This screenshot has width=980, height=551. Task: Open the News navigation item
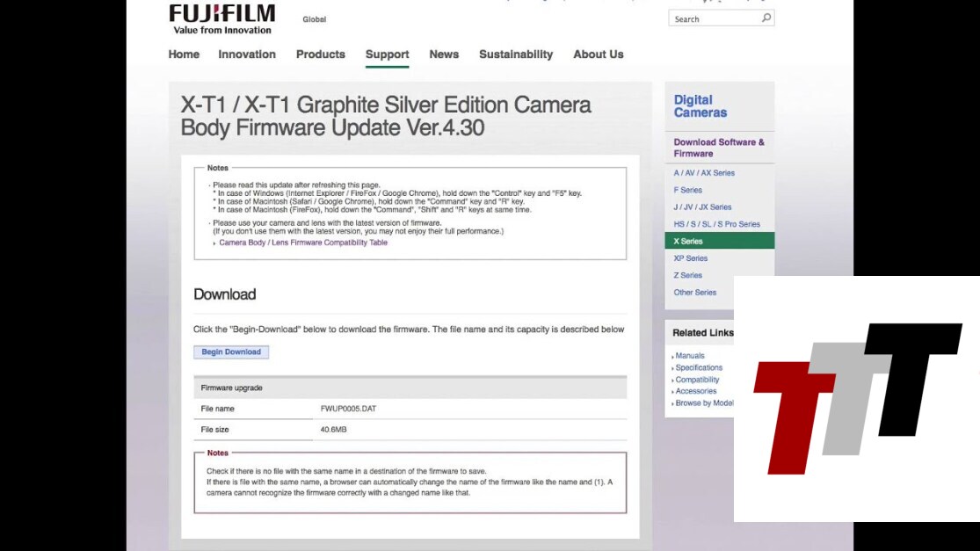click(444, 54)
